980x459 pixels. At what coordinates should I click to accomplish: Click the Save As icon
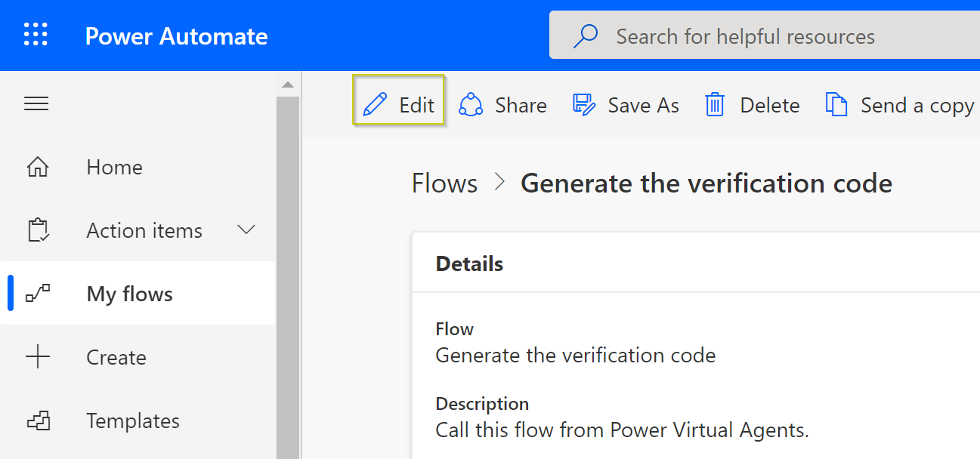[584, 105]
